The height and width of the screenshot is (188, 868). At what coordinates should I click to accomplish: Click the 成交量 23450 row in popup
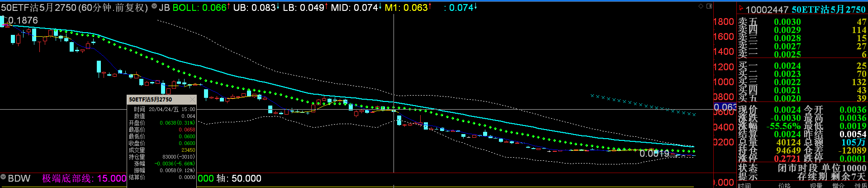point(162,150)
